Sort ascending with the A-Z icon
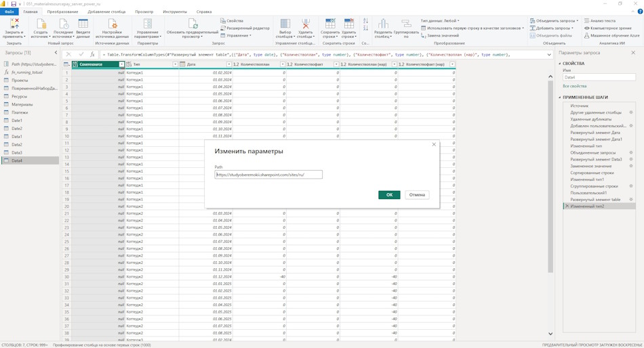The height and width of the screenshot is (348, 644). point(365,20)
